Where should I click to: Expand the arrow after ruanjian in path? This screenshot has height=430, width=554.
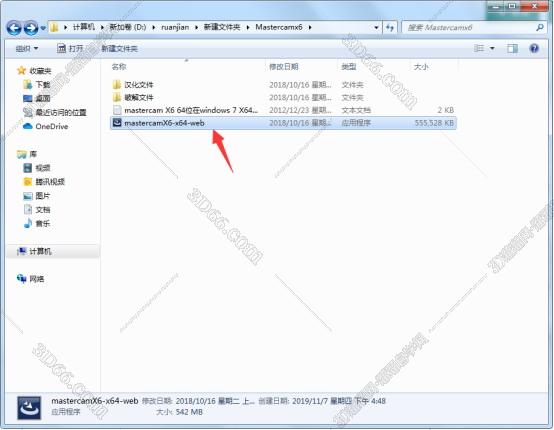click(196, 27)
